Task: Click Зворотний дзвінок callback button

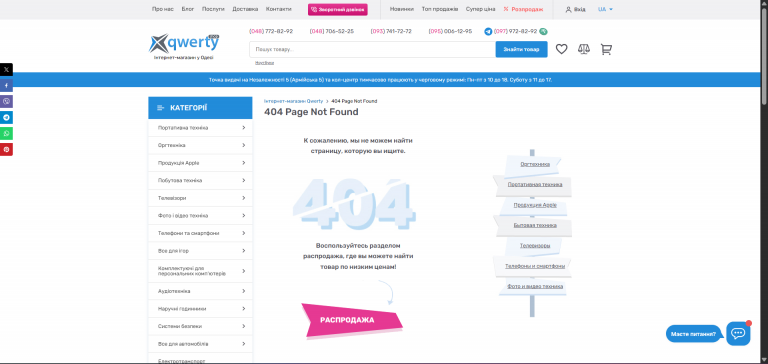Action: 337,9
